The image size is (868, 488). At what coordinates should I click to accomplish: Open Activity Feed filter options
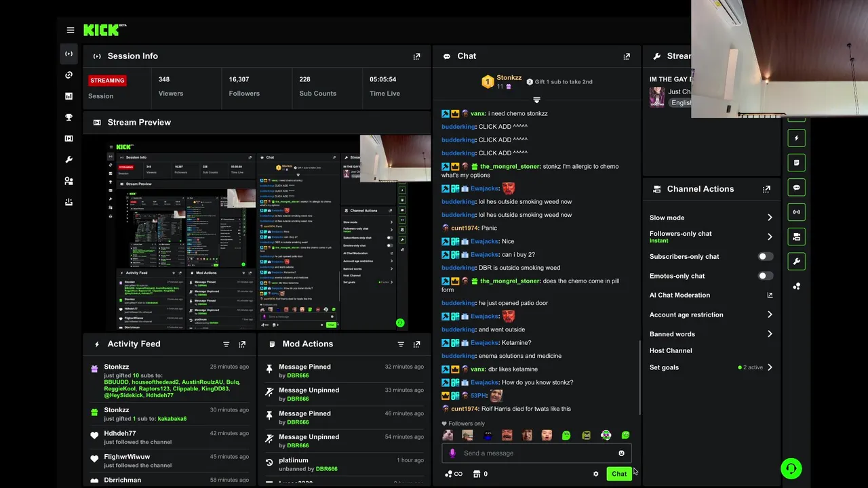tap(226, 344)
